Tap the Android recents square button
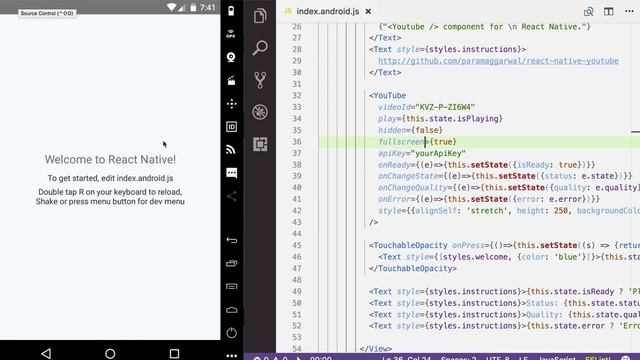This screenshot has width=640, height=360. tap(174, 353)
